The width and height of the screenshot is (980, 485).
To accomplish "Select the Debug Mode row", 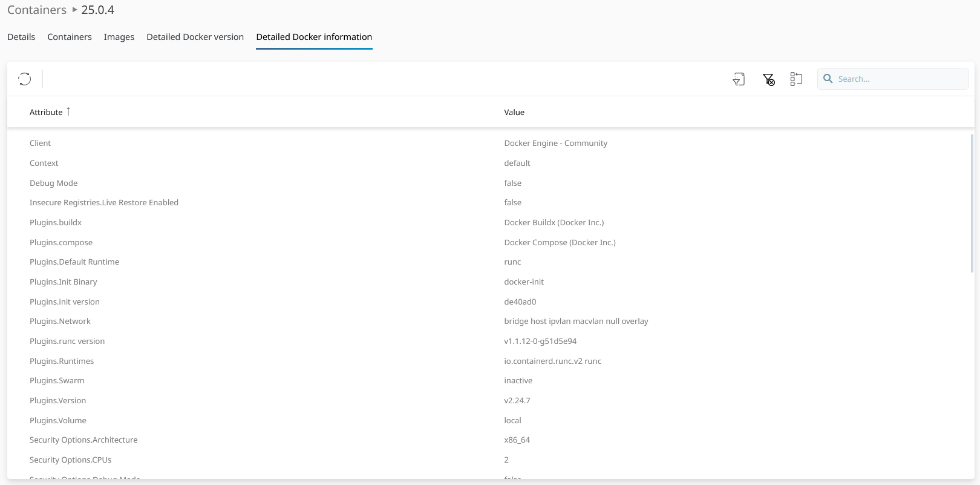I will 53,183.
